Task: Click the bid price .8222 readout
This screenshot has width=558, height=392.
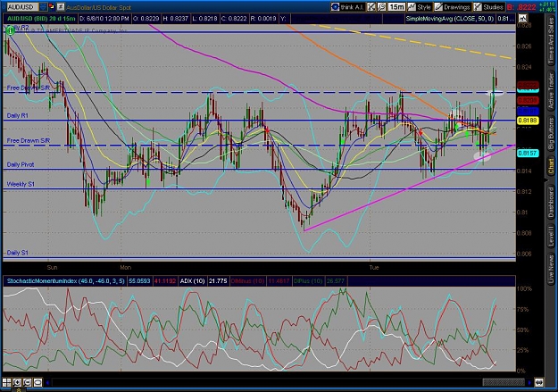Action: [x=521, y=7]
